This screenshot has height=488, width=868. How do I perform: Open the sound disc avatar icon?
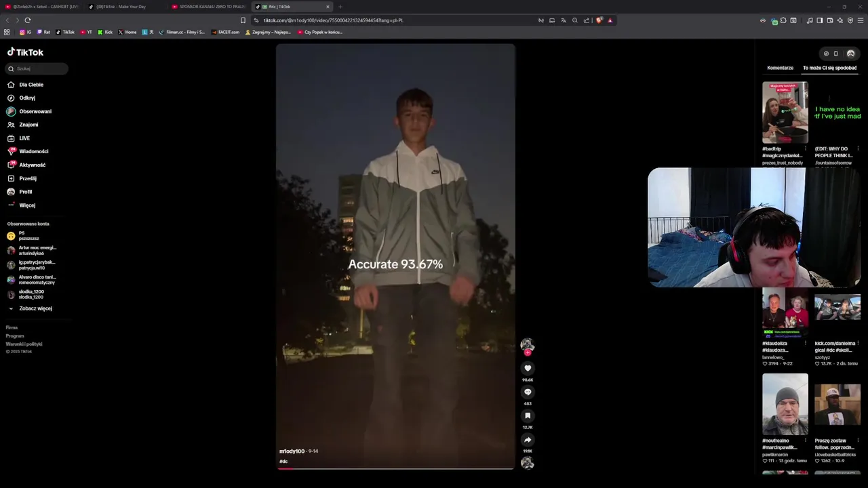527,463
